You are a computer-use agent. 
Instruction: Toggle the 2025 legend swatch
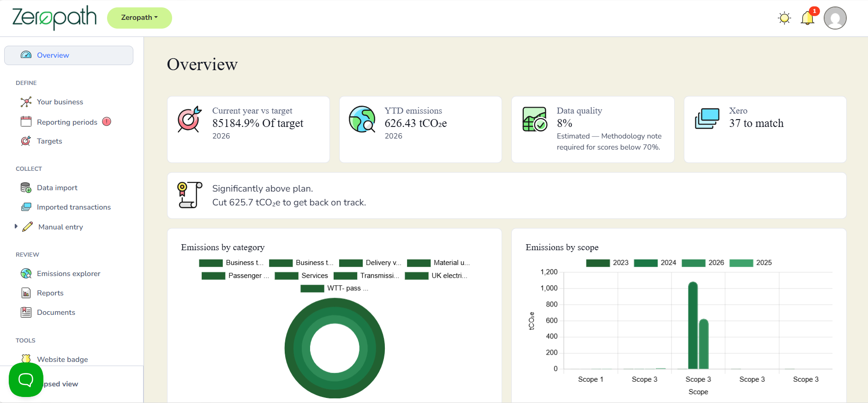coord(741,263)
